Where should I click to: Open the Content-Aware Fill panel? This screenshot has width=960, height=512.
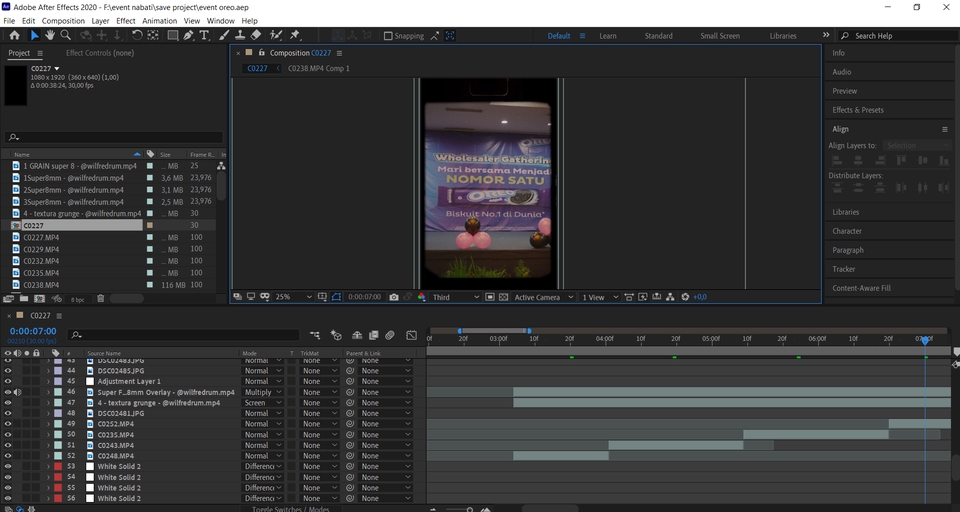coord(861,288)
